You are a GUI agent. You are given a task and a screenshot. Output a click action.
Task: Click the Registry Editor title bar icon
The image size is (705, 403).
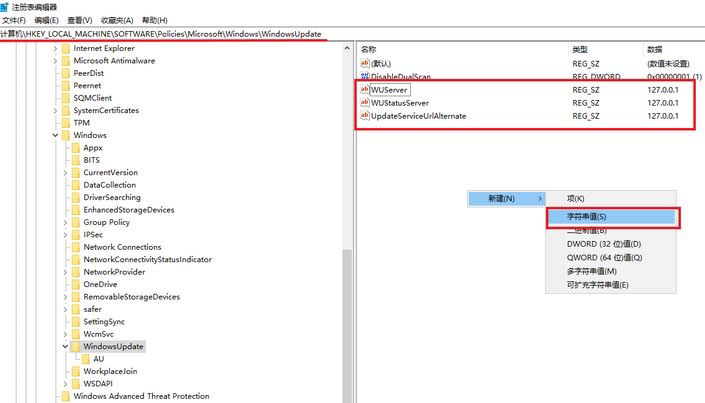click(4, 7)
